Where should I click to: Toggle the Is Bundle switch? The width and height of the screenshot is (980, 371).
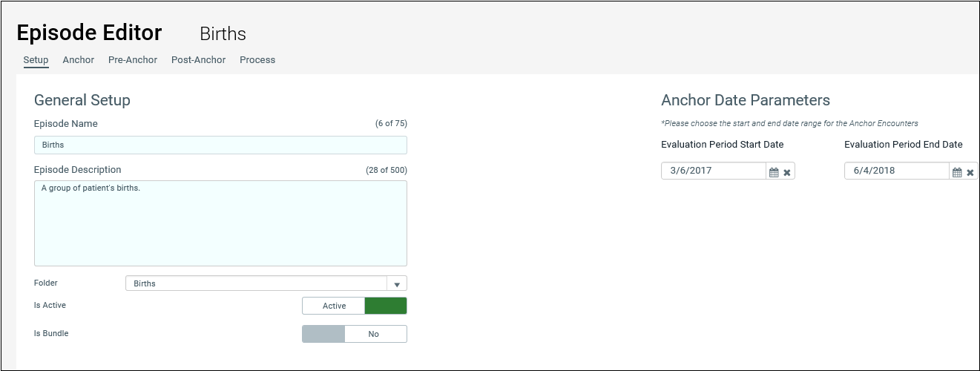click(x=355, y=334)
